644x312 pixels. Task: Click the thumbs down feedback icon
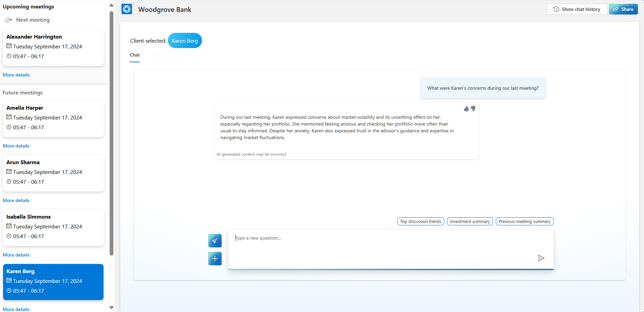coord(473,109)
